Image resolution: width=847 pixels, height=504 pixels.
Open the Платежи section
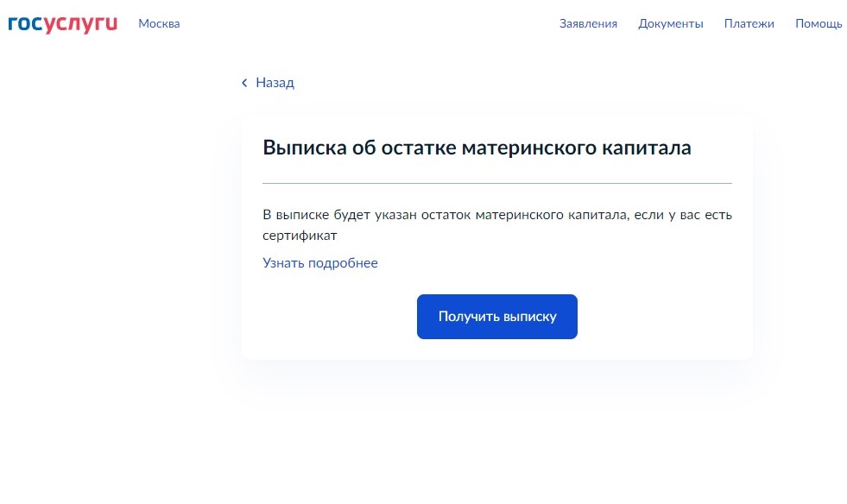click(x=749, y=23)
